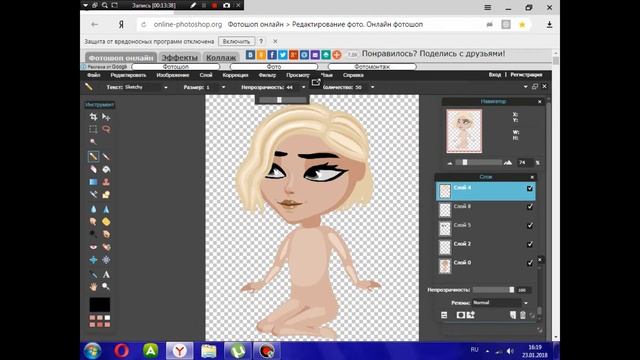
Task: Select the Bloat tool
Action: pos(93,260)
